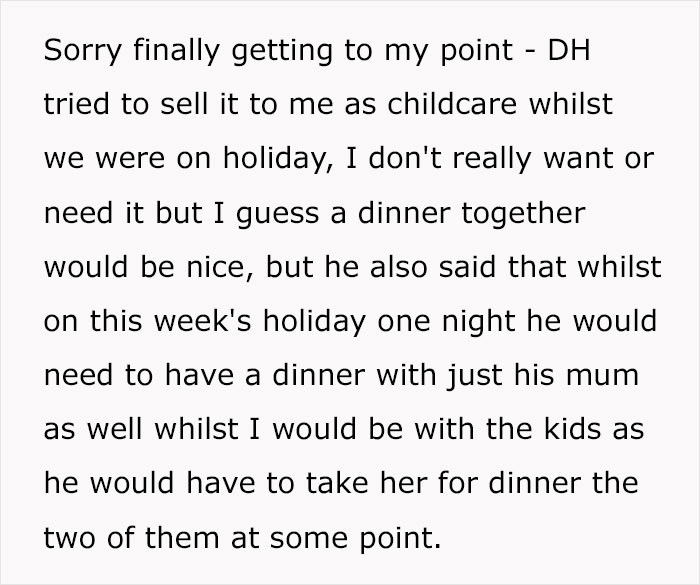
Task: Click the word "night" in the sixth line
Action: click(x=479, y=322)
